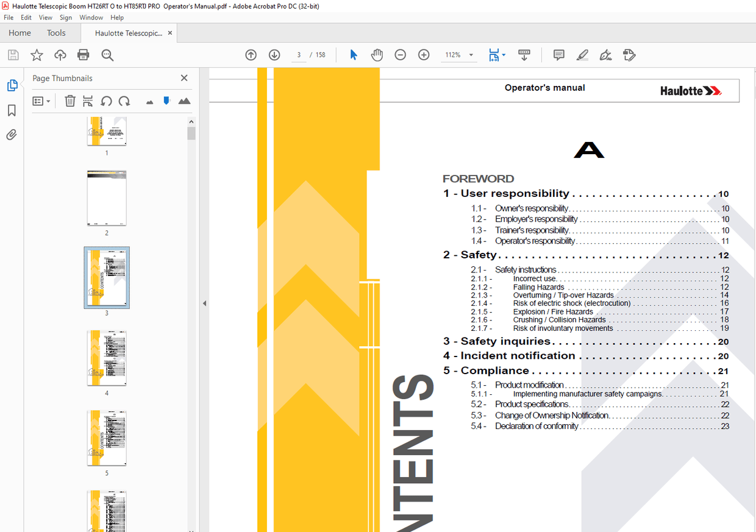This screenshot has height=532, width=756.
Task: Rotate selected page counterclockwise
Action: coord(106,101)
